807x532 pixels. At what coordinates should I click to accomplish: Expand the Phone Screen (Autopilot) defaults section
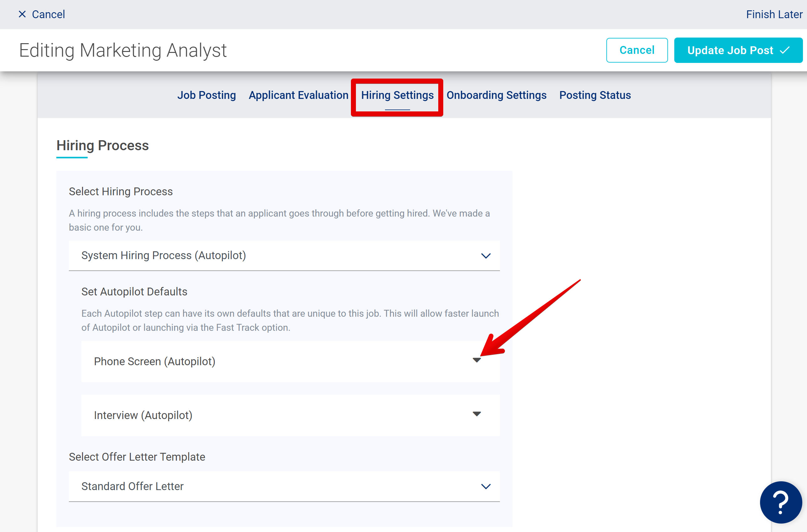click(x=290, y=361)
